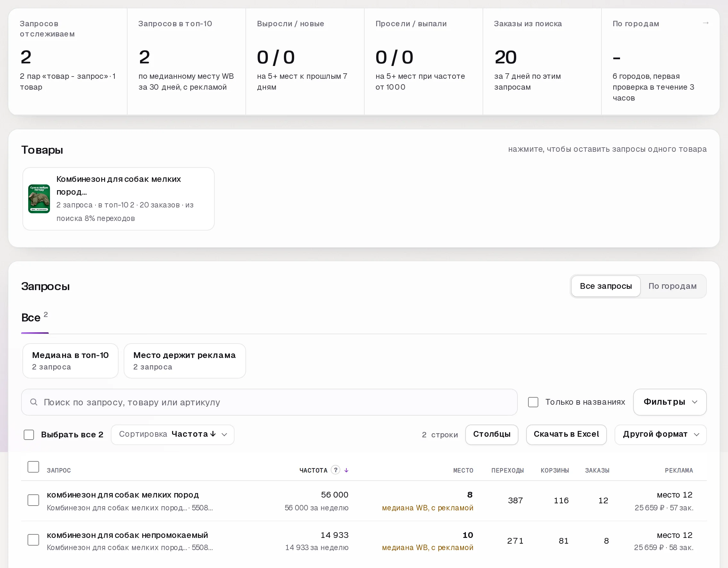Apply Медиана в топ-10 quick filter
728x568 pixels.
pyautogui.click(x=70, y=361)
